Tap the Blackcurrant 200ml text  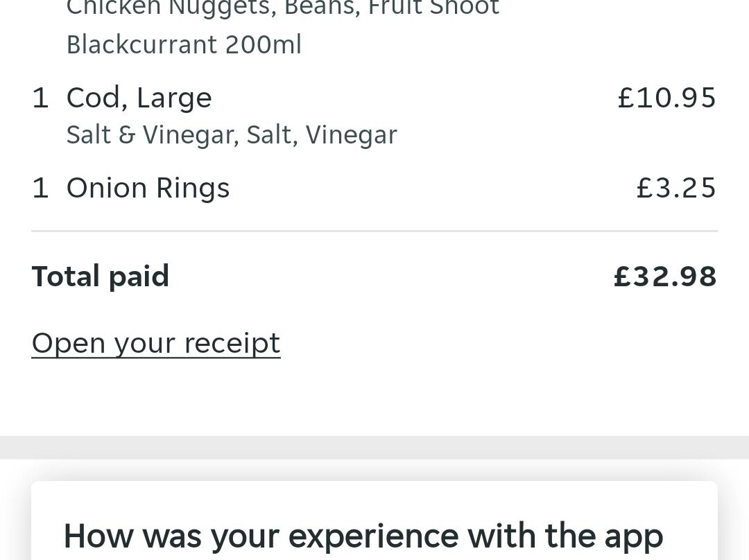(x=184, y=45)
